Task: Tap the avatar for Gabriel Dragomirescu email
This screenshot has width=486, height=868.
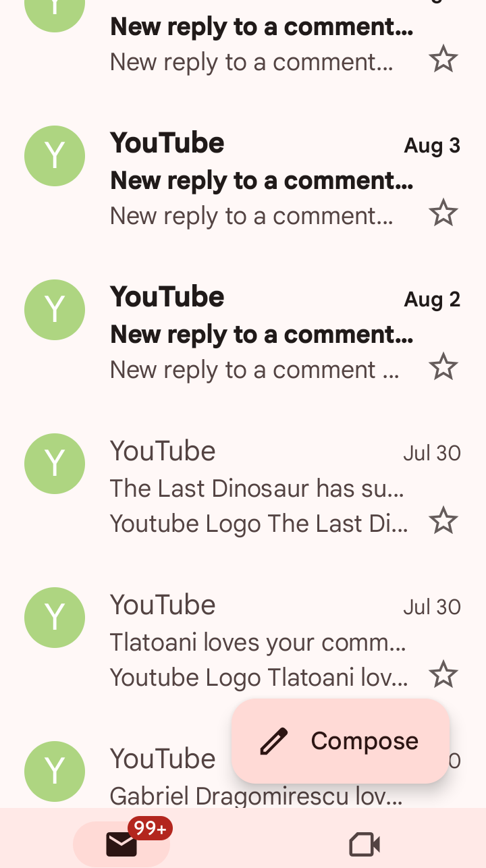Action: [x=55, y=771]
